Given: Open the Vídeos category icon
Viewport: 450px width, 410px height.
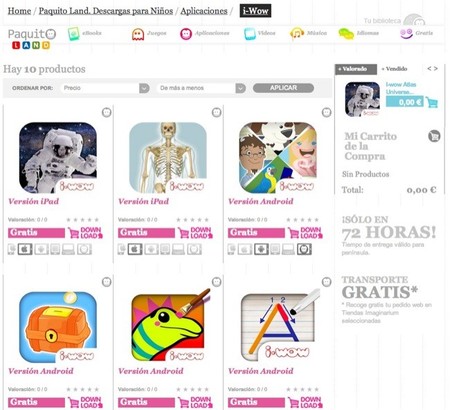Looking at the screenshot, I should (250, 34).
